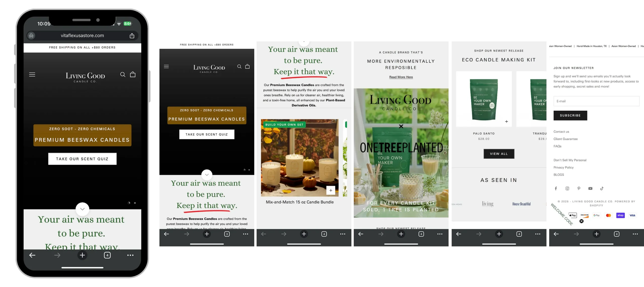644x287 pixels.
Task: Open hamburger menu in phone mockup
Action: click(x=32, y=75)
